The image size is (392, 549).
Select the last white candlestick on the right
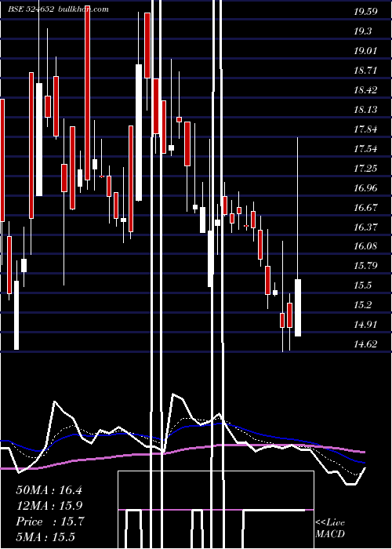coord(298,307)
